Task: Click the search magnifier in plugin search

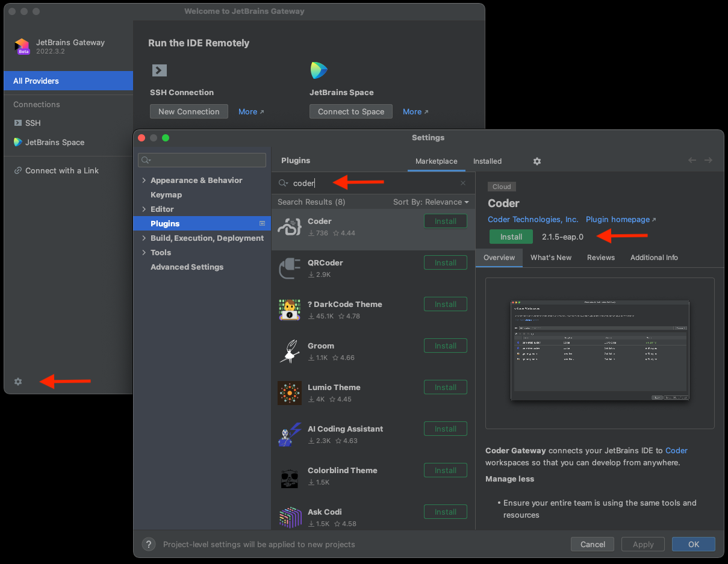Action: 283,183
